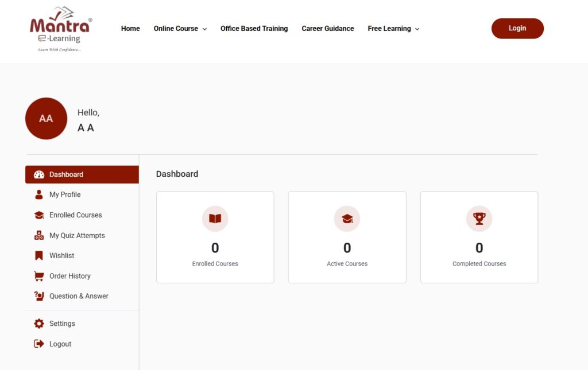588x370 pixels.
Task: Click the Settings gear icon
Action: click(39, 324)
